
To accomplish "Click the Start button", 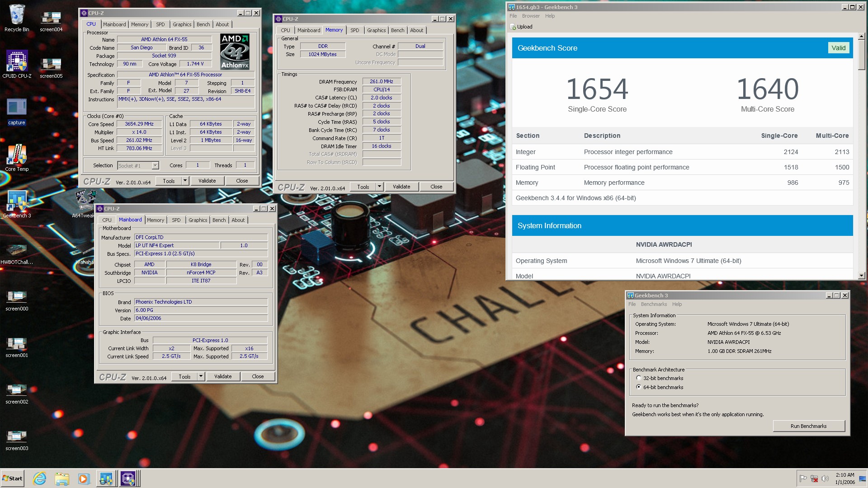I will coord(12,479).
